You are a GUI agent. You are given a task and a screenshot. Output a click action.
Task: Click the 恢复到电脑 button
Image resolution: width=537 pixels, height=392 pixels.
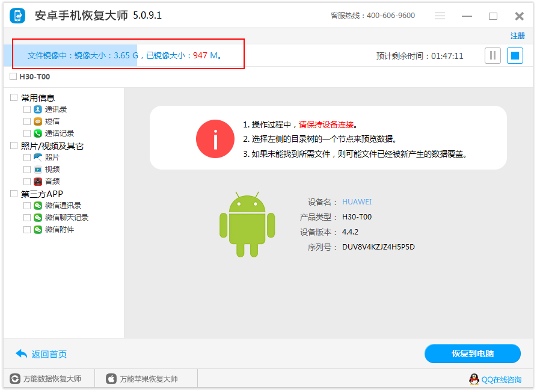click(472, 354)
